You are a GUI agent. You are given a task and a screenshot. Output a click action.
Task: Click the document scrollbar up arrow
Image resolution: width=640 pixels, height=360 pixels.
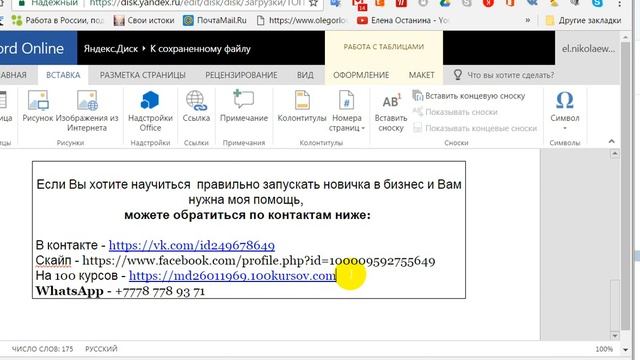coord(615,154)
